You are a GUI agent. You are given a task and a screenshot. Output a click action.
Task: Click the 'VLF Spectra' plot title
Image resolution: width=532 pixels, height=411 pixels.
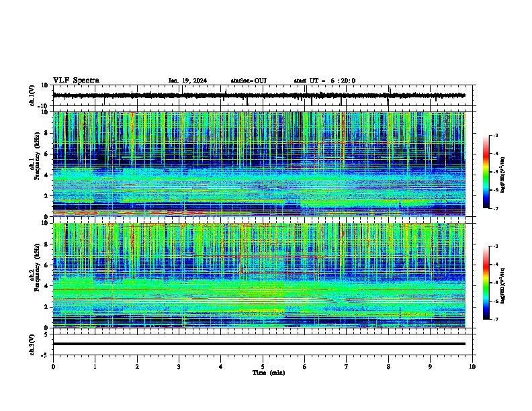76,81
